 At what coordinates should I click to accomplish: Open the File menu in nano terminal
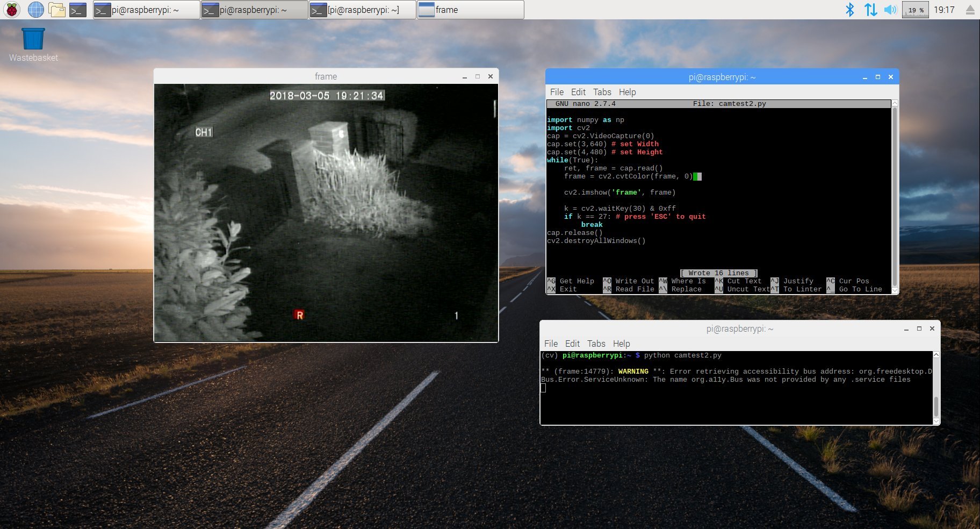pyautogui.click(x=557, y=92)
